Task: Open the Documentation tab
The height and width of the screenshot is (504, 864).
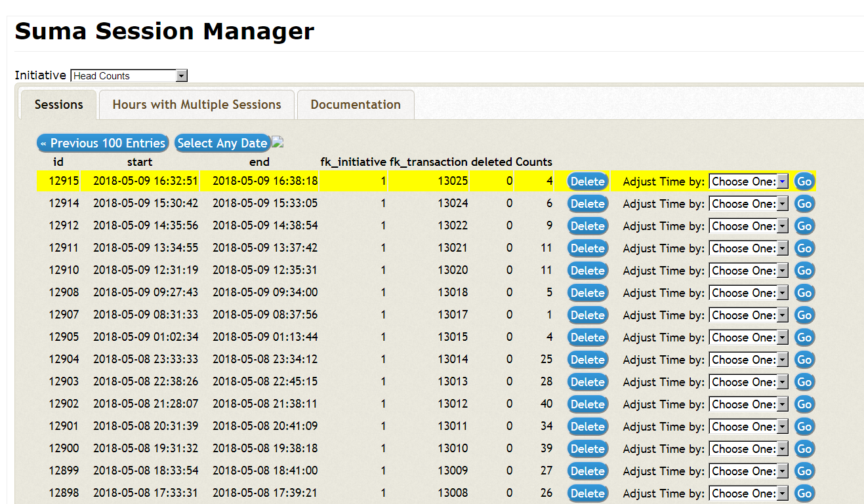Action: 356,105
